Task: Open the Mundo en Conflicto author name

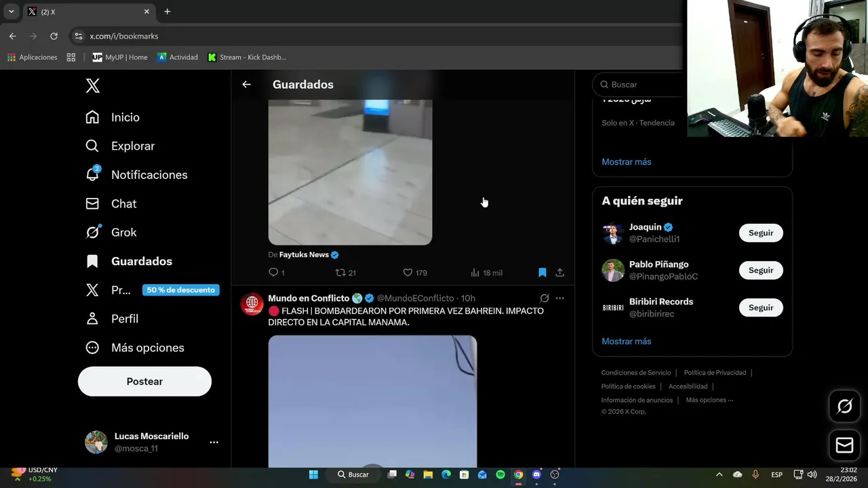Action: click(x=309, y=298)
